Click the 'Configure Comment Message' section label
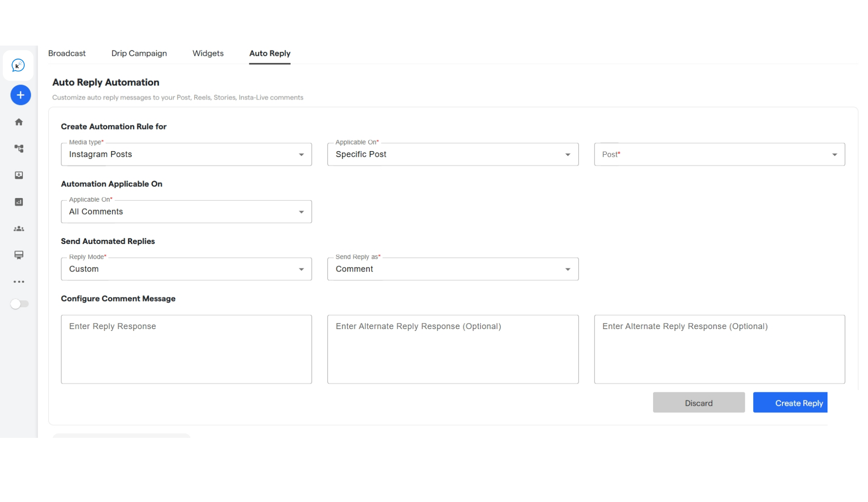The height and width of the screenshot is (502, 868). [118, 299]
